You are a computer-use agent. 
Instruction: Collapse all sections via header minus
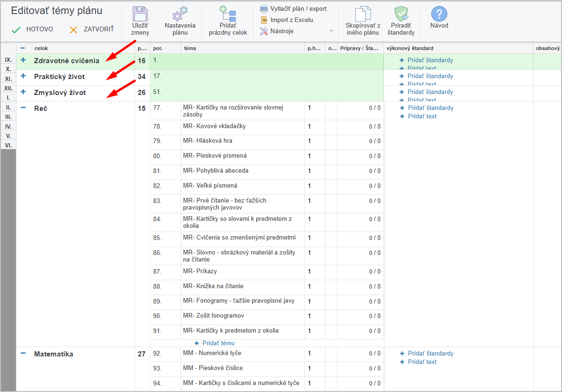click(22, 48)
